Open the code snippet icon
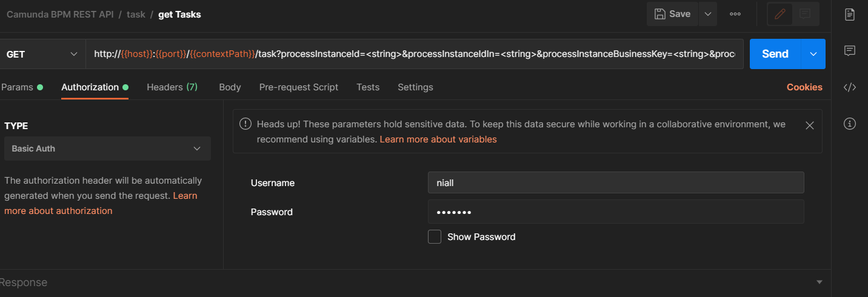Screen dimensions: 868x297 850,87
